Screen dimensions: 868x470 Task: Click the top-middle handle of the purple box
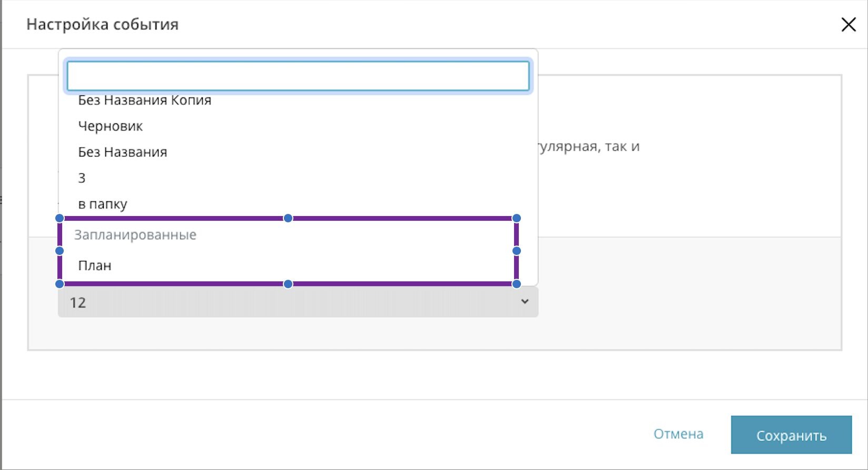tap(288, 218)
